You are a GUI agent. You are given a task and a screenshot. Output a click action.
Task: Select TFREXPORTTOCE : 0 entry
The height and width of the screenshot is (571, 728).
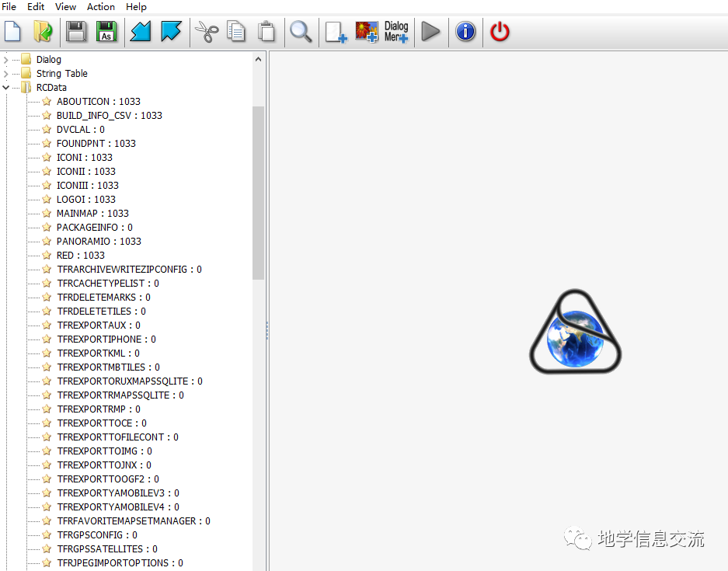102,423
